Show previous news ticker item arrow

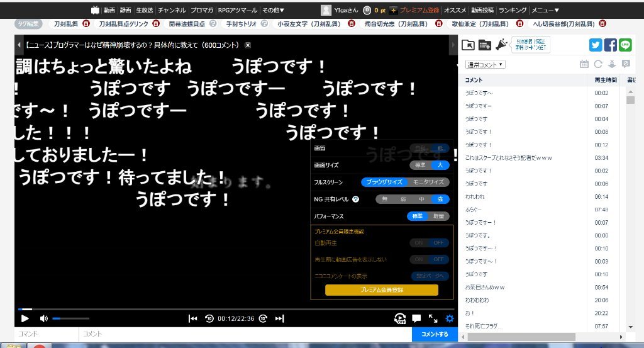click(x=18, y=45)
